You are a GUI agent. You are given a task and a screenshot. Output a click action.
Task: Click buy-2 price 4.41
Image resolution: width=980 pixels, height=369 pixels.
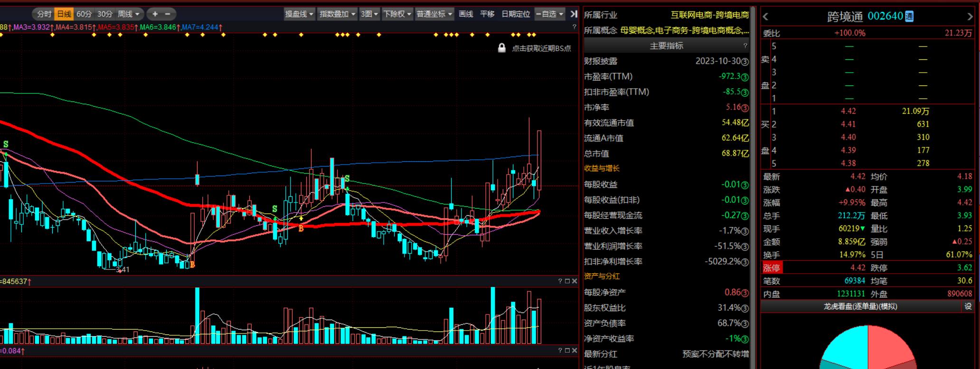pyautogui.click(x=848, y=124)
